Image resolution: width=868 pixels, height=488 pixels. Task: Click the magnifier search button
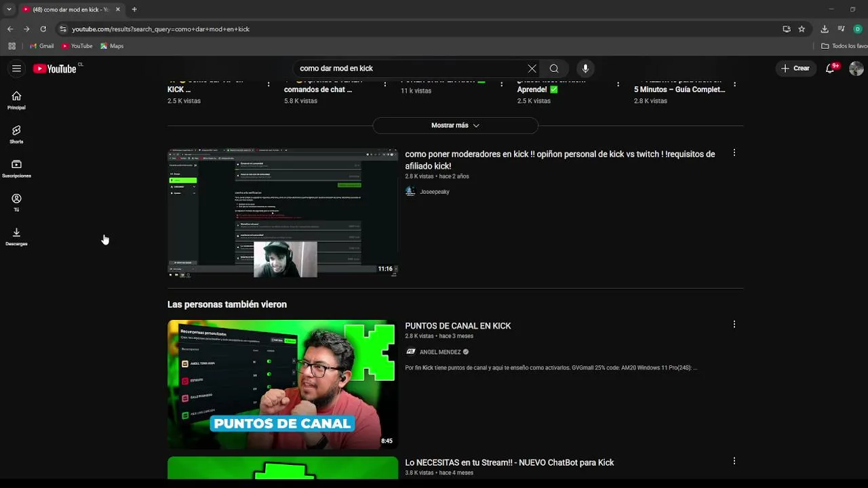coord(554,68)
